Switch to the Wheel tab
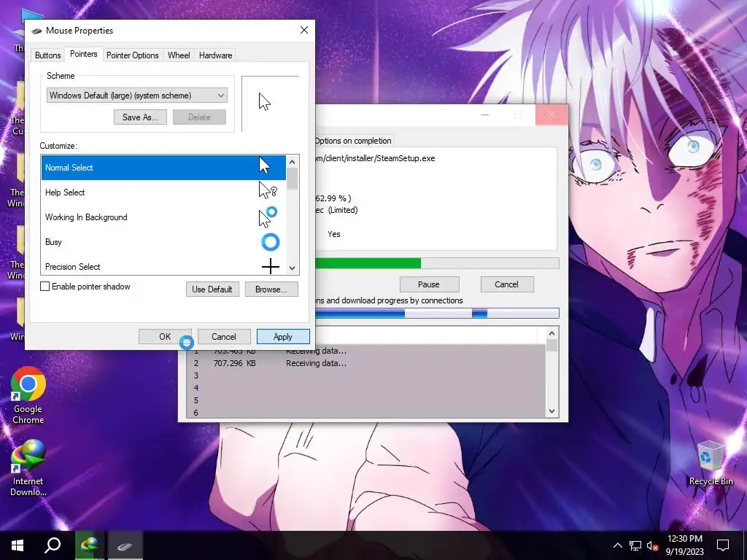Screen dimensions: 747x560 click(179, 55)
